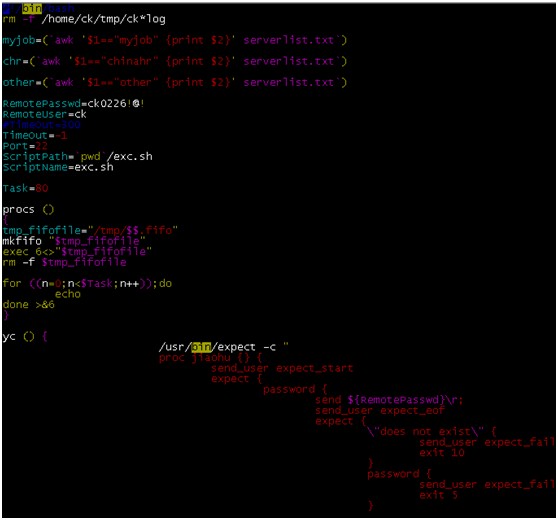558x520 pixels.
Task: Click the 'RemoteUser=ck' line
Action: (44, 114)
